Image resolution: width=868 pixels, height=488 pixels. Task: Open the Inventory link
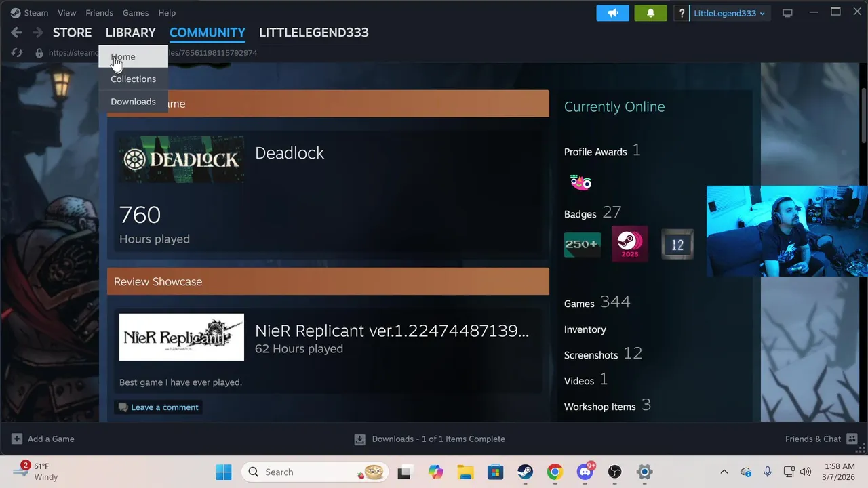point(585,329)
